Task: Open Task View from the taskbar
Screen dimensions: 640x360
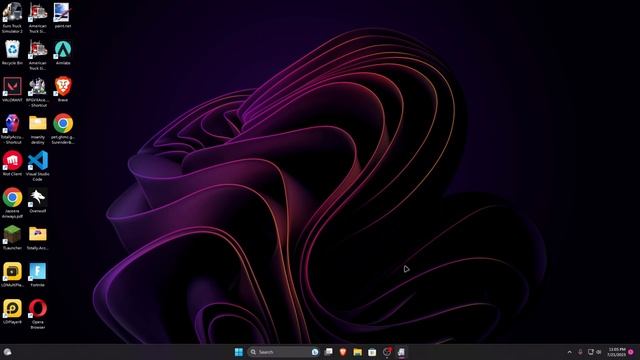Action: point(329,352)
